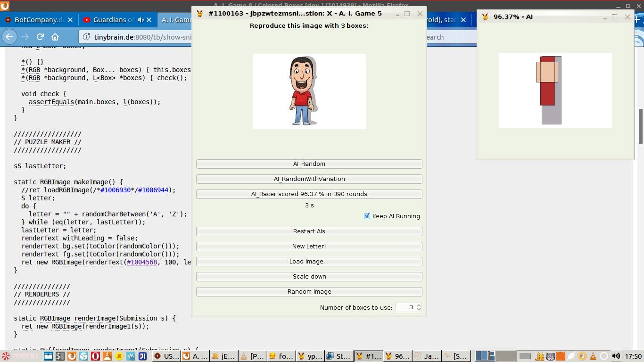
Task: Mute the Guardians tab via its speaker icon
Action: coord(140,20)
